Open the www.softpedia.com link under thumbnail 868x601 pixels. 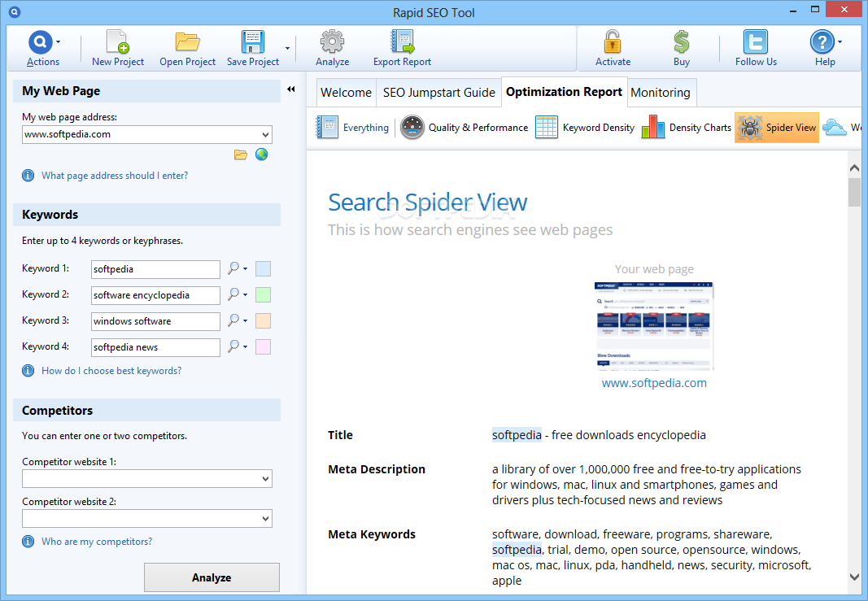pyautogui.click(x=654, y=383)
